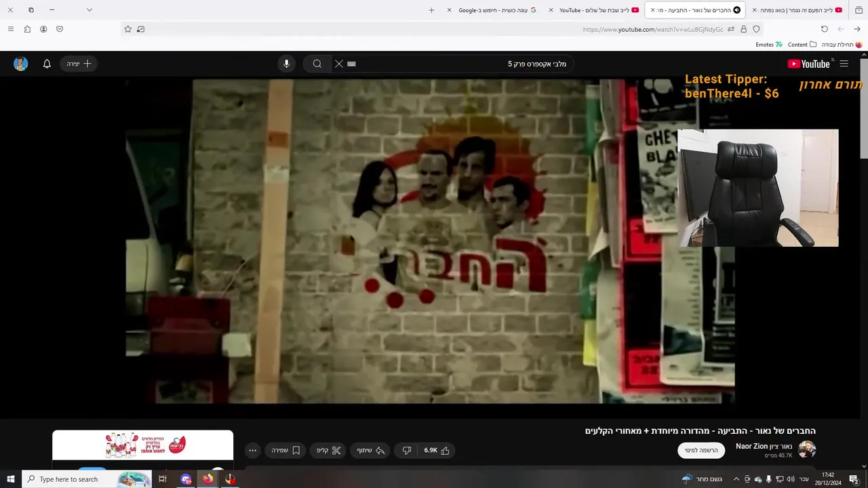Image resolution: width=868 pixels, height=488 pixels.
Task: Open the juice advertisement banner
Action: 142,445
